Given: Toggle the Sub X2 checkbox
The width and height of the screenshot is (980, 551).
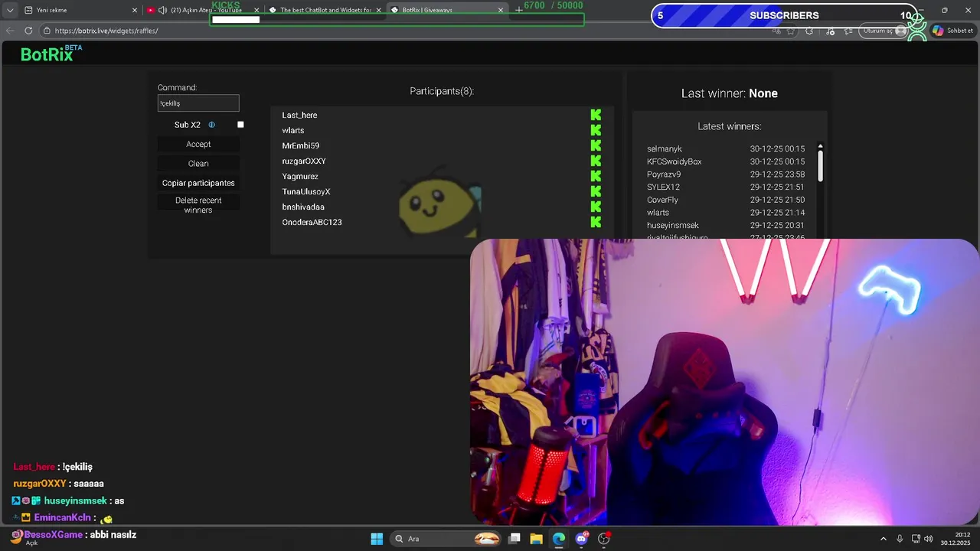Looking at the screenshot, I should (x=240, y=125).
